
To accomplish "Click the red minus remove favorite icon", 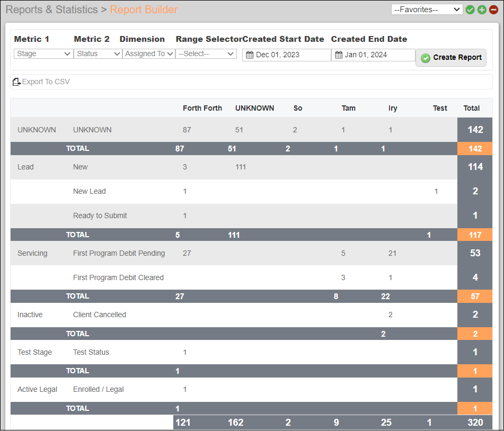I will pyautogui.click(x=493, y=10).
